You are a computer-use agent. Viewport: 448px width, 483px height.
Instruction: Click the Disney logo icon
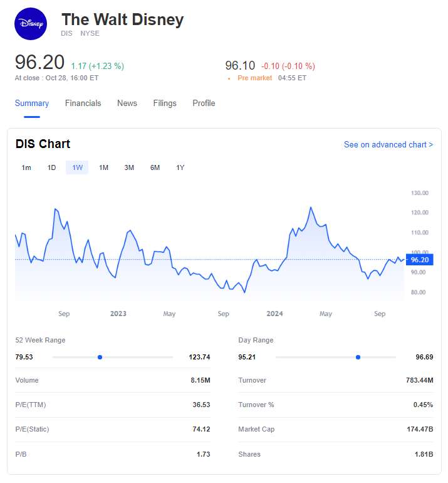(31, 24)
